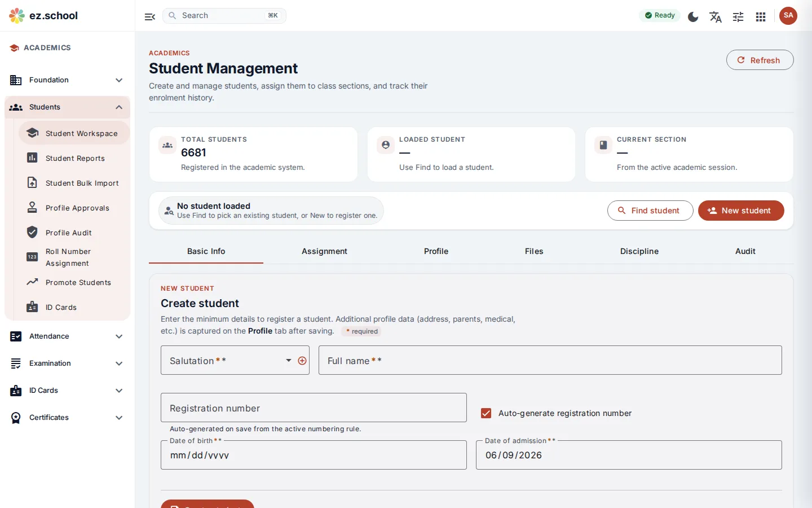Click the No student loaded status chip

click(x=271, y=211)
